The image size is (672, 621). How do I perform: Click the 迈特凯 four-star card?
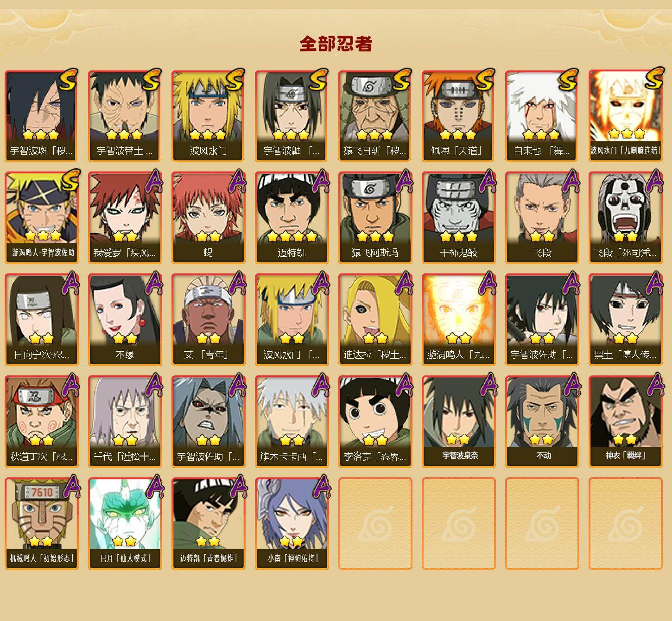coord(292,218)
